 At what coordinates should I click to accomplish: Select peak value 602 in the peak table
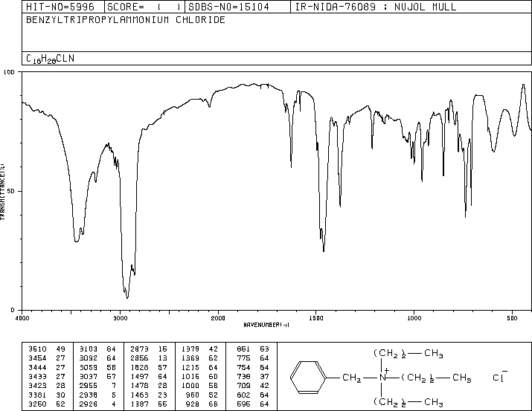[x=243, y=395]
